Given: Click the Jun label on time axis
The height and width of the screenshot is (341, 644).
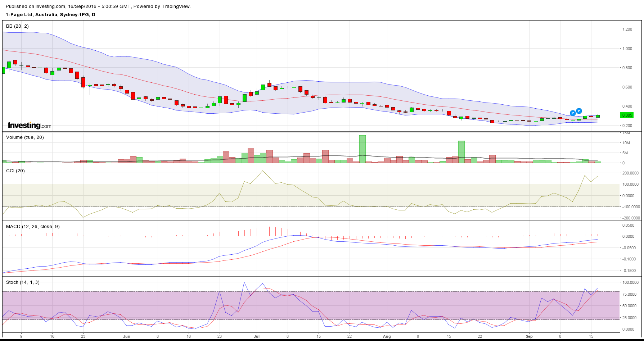Looking at the screenshot, I should pos(126,336).
